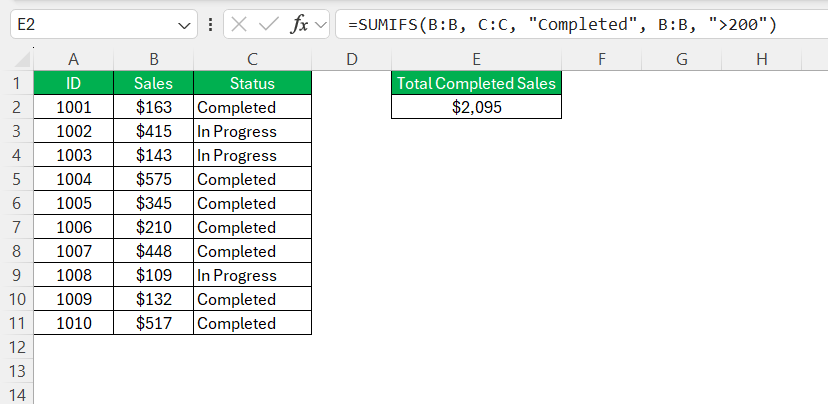Select cell with ID 1008
Screen dimensions: 828x404
tap(73, 275)
